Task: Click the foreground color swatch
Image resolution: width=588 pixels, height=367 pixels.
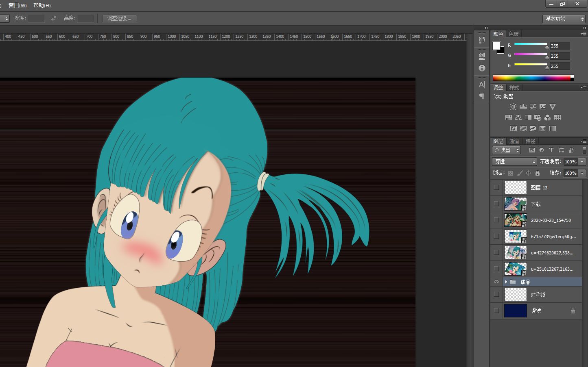Action: pyautogui.click(x=496, y=46)
